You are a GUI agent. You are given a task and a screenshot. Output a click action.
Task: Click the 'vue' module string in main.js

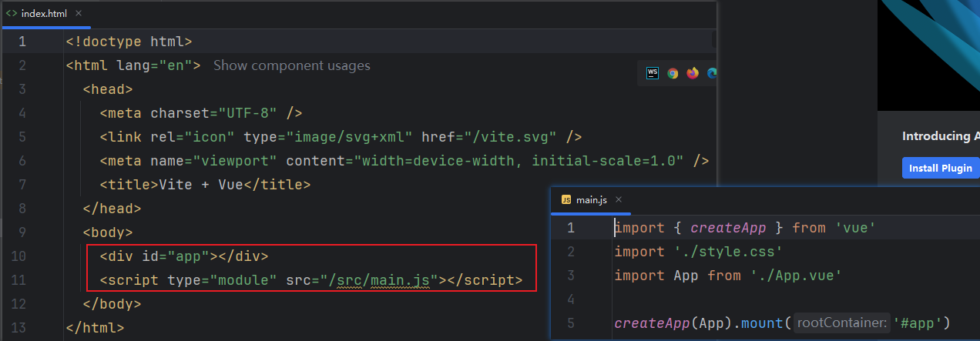pyautogui.click(x=856, y=228)
